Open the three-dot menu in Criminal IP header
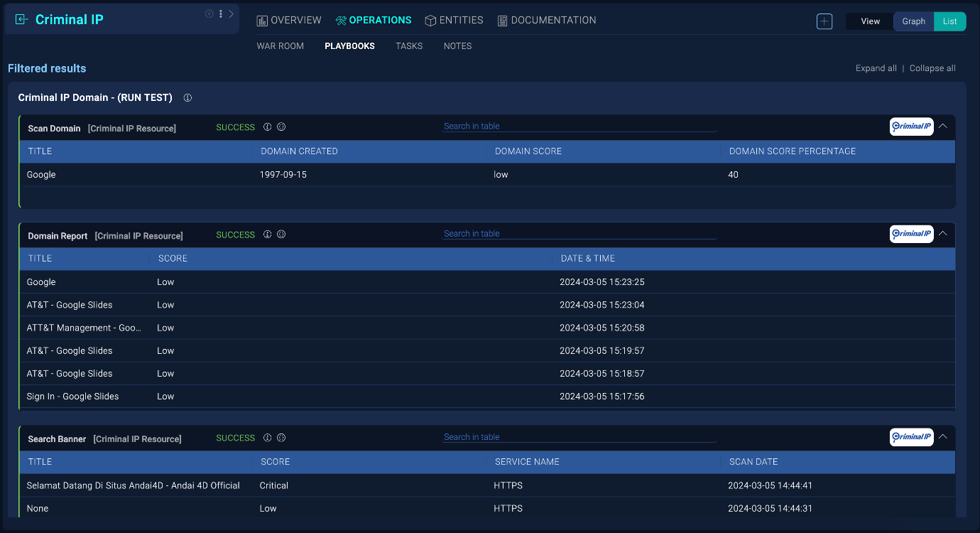 pos(221,14)
